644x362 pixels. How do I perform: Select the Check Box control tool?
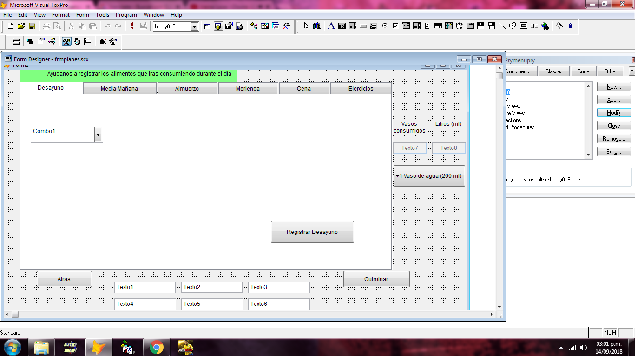pos(395,26)
